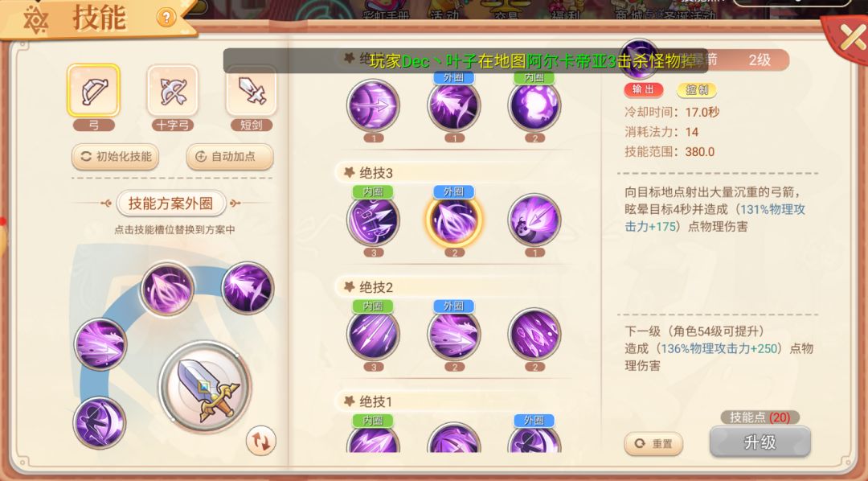Click the 升级 upgrade button
868x481 pixels.
760,442
